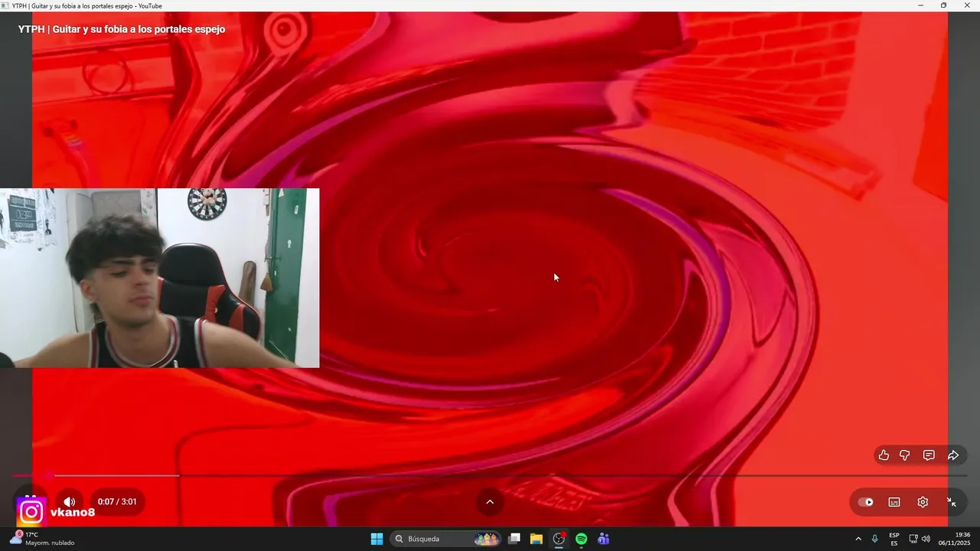Click the webcam overlay thumbnail

159,278
